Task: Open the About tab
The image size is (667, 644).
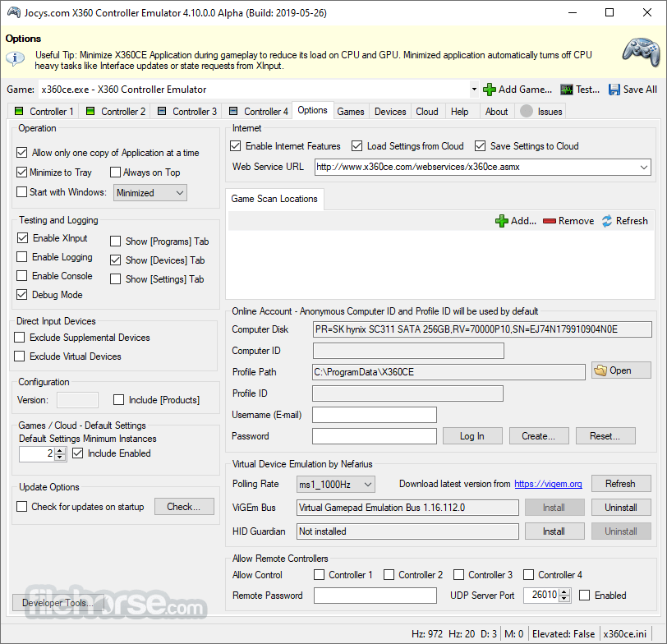Action: (496, 112)
